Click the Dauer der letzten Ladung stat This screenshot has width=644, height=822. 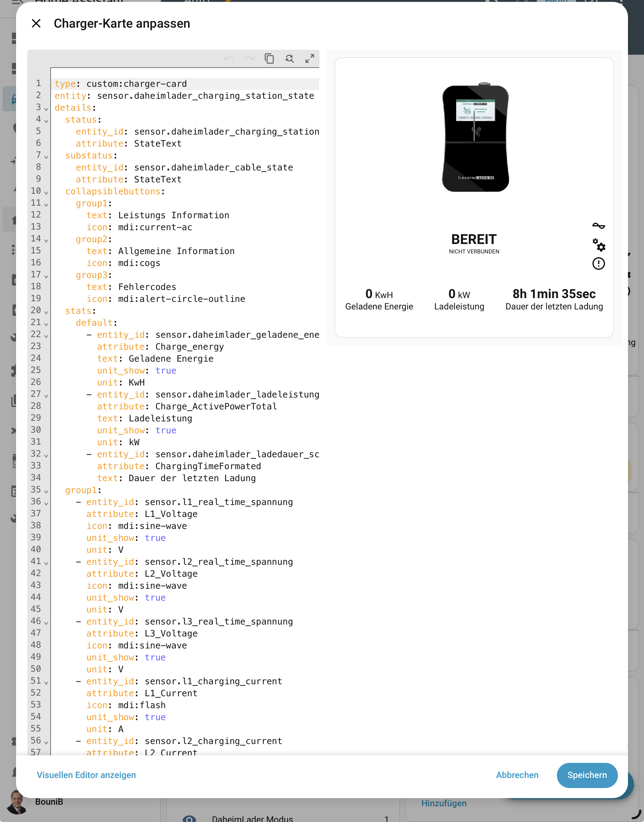pos(554,299)
